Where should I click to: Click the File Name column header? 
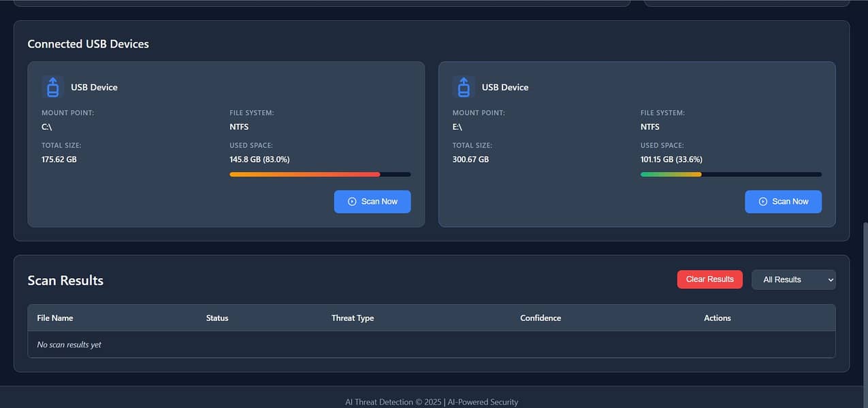(x=55, y=318)
